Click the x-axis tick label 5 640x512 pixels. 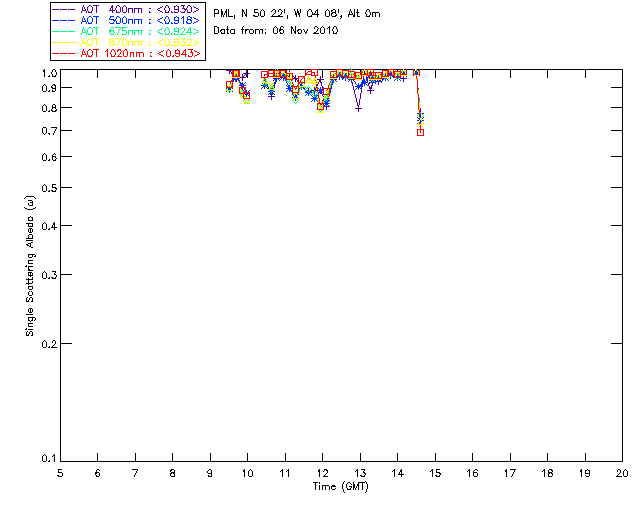point(60,472)
